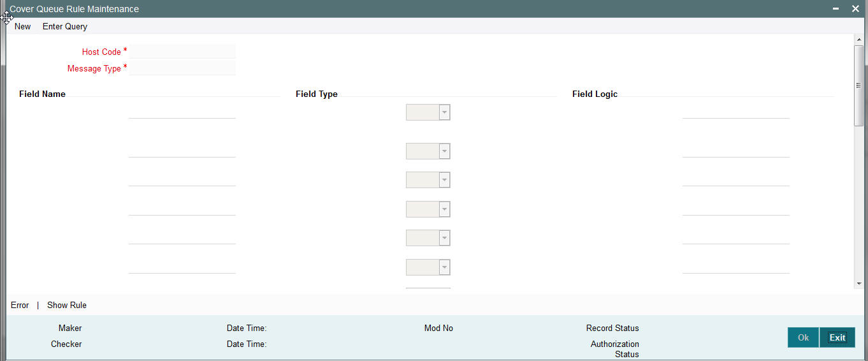This screenshot has width=868, height=361.
Task: Click the Maker label
Action: coord(70,328)
